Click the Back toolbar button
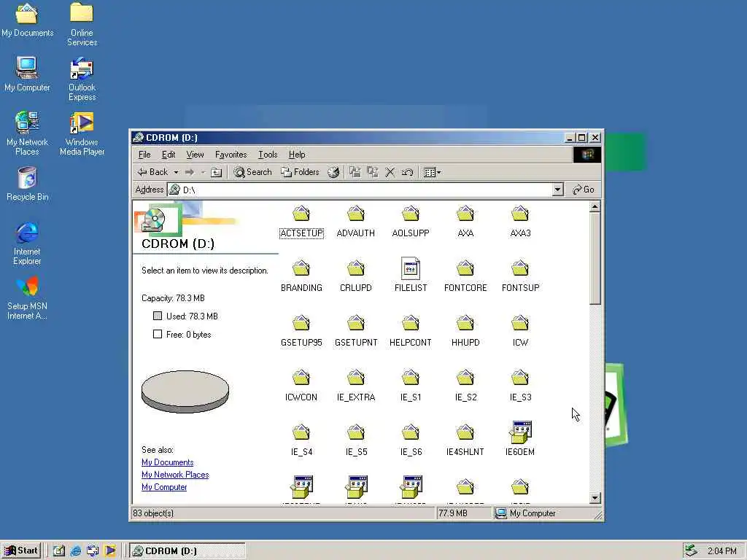The image size is (747, 560). click(x=152, y=172)
